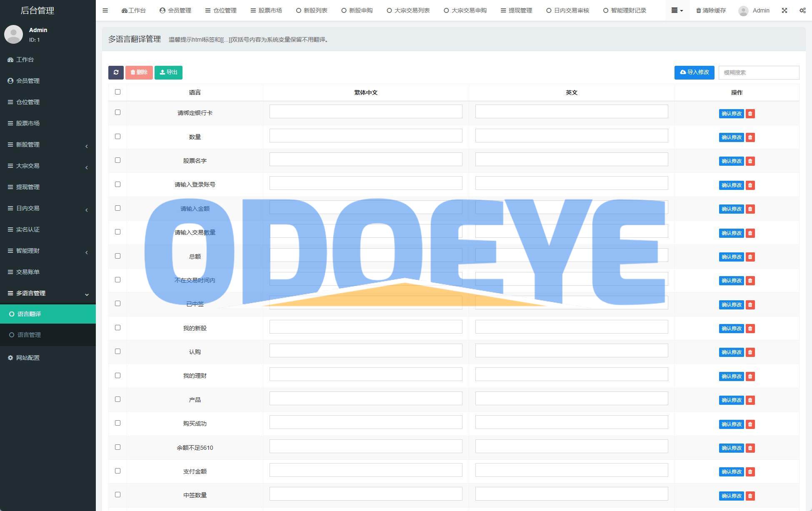Open 交易账单 in the sidebar

(48, 272)
